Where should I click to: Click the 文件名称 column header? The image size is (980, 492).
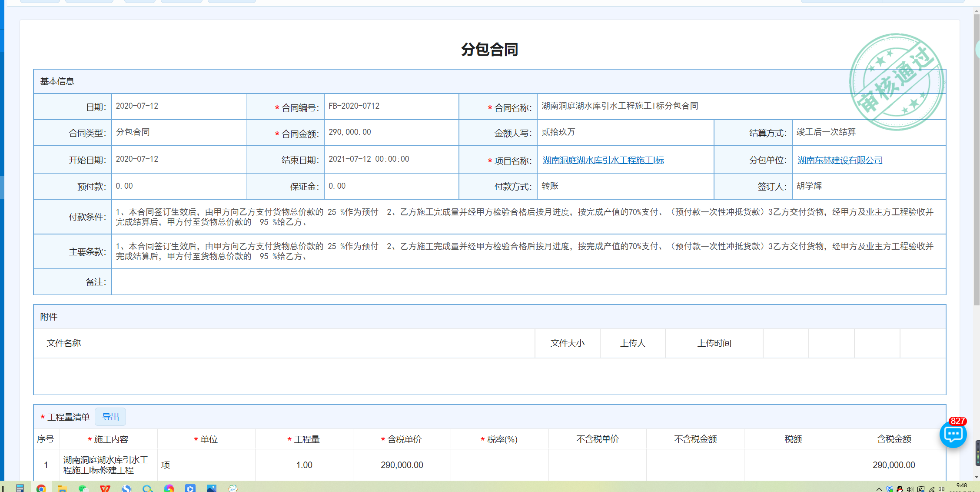coord(64,343)
